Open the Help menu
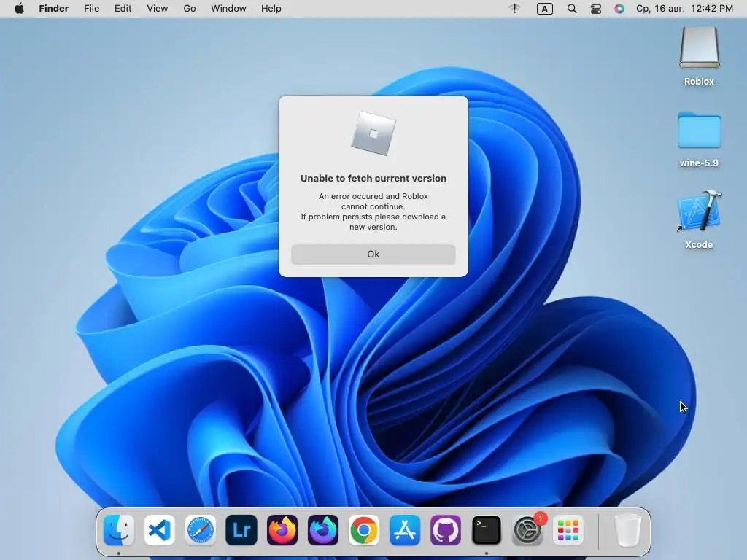This screenshot has width=747, height=560. (x=271, y=9)
